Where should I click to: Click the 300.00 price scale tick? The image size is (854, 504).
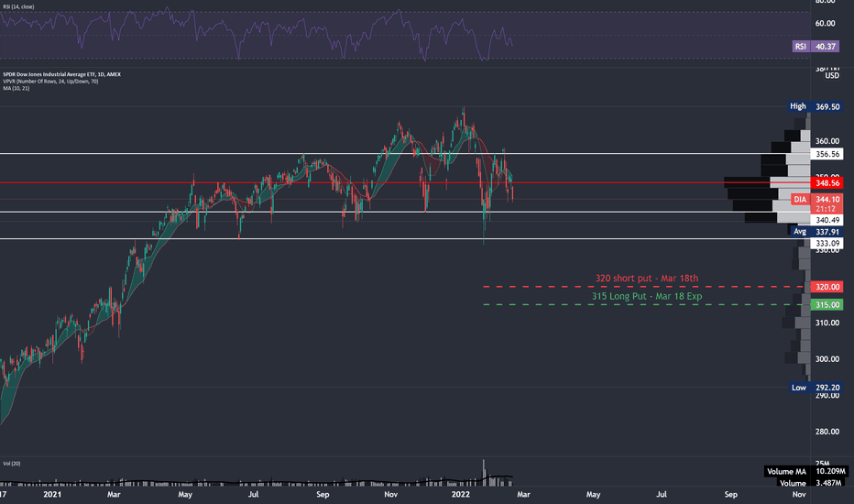[x=827, y=359]
